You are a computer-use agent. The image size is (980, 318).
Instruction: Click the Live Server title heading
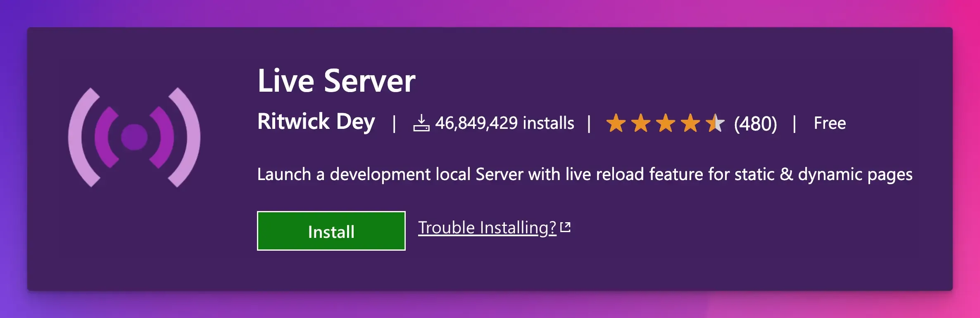[x=336, y=81]
